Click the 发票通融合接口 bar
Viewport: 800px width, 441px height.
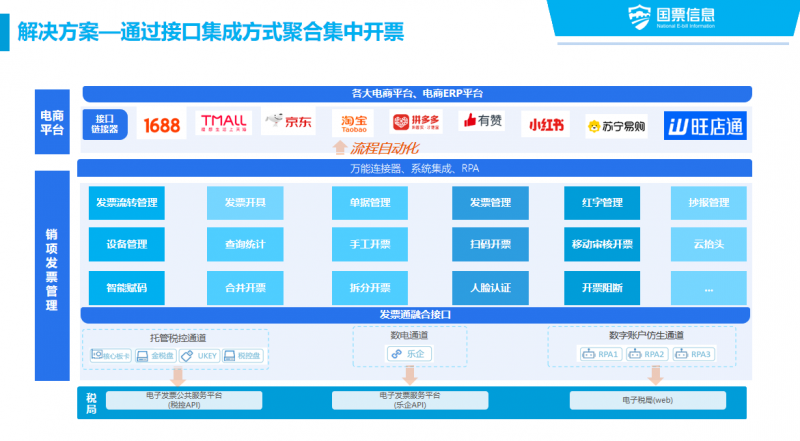coord(415,315)
